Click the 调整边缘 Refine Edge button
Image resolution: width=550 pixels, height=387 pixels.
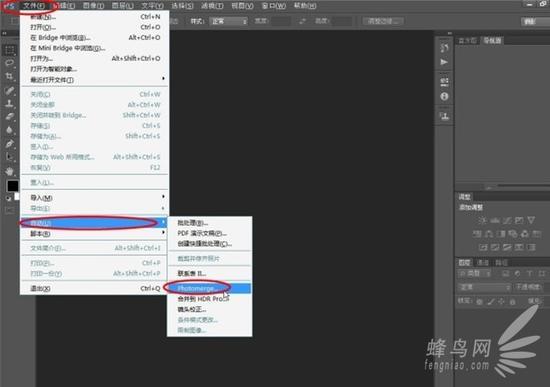click(x=383, y=21)
